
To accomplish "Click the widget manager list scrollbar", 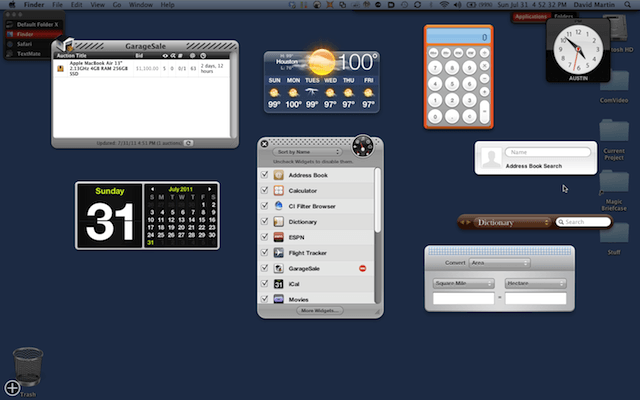I will (377, 200).
